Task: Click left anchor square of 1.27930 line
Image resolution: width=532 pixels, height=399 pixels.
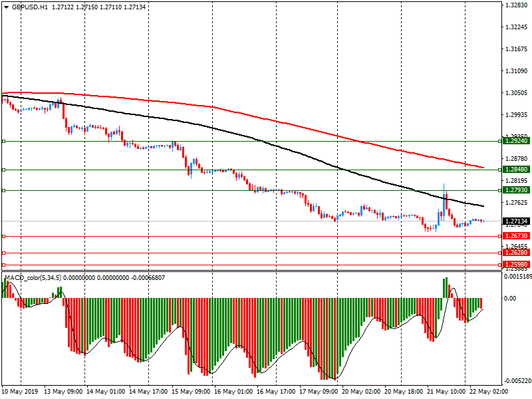Action: (x=3, y=191)
